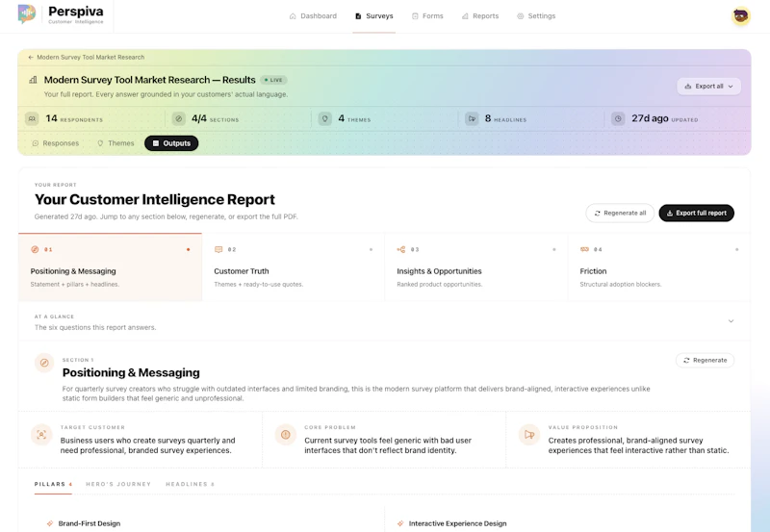The width and height of the screenshot is (770, 532).
Task: Click the themes lightbulb stat icon
Action: [324, 118]
